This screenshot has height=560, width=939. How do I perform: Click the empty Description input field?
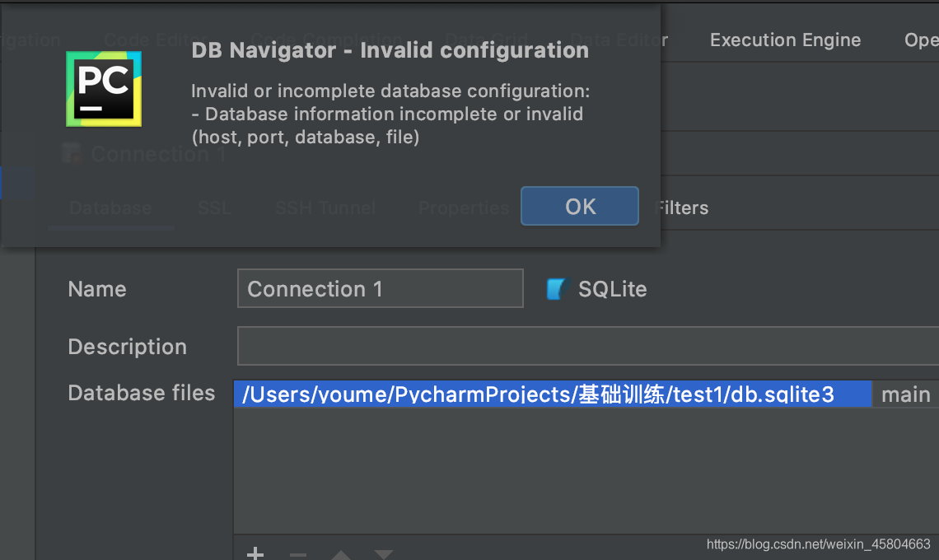click(x=588, y=346)
